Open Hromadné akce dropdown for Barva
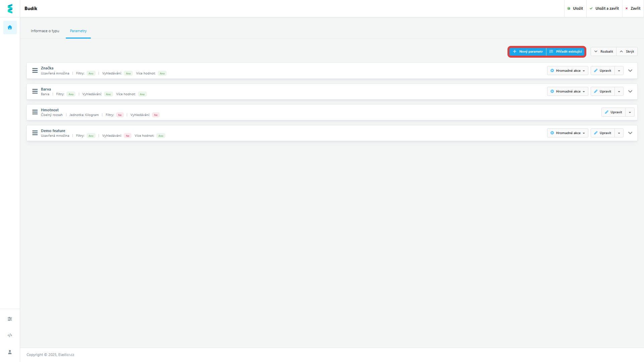The width and height of the screenshot is (644, 362). (568, 91)
